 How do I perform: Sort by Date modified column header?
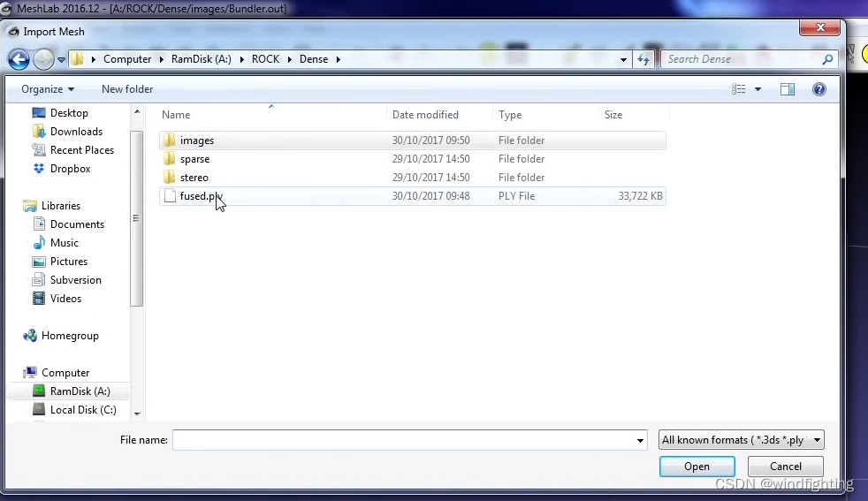click(x=425, y=115)
